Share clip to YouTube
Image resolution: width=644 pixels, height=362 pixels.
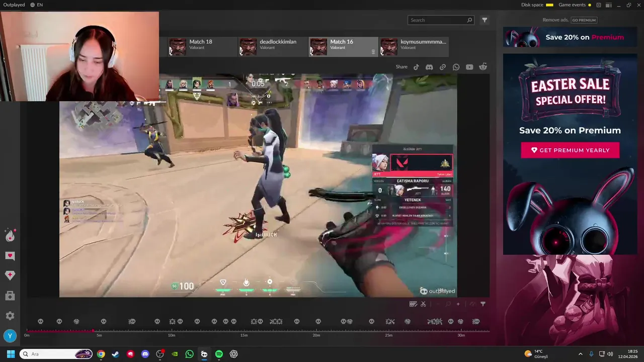pyautogui.click(x=469, y=67)
